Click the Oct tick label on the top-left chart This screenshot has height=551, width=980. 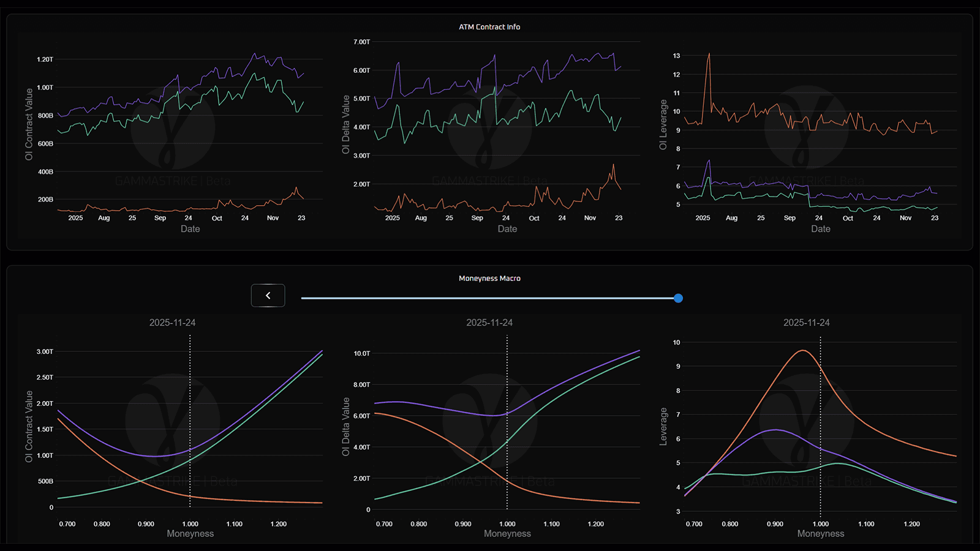click(217, 219)
